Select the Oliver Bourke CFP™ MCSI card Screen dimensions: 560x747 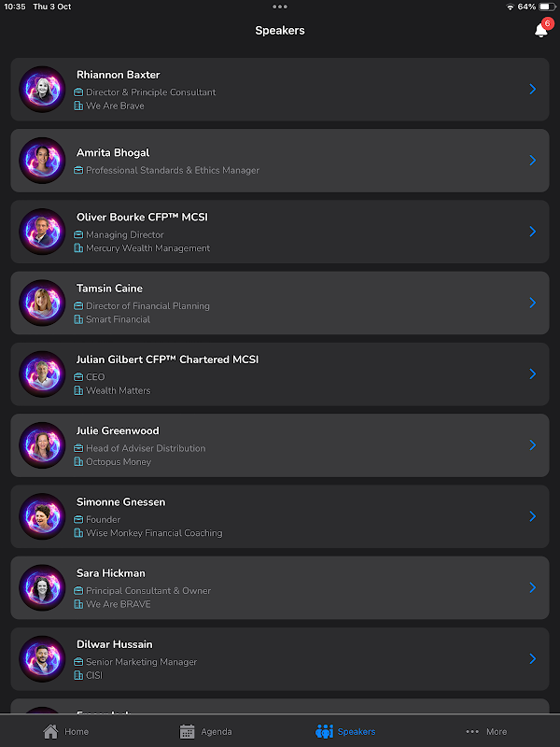(x=280, y=232)
